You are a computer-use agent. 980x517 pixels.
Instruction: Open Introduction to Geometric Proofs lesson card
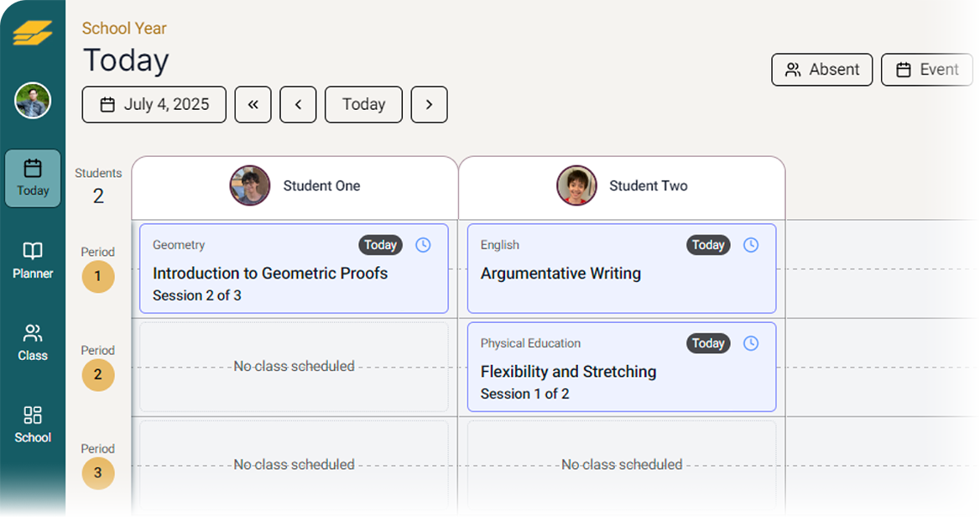coord(294,269)
